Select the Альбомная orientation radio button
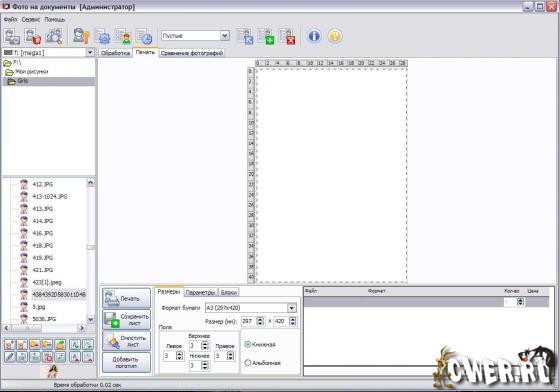Viewport: 560px width, 392px height. click(x=248, y=363)
